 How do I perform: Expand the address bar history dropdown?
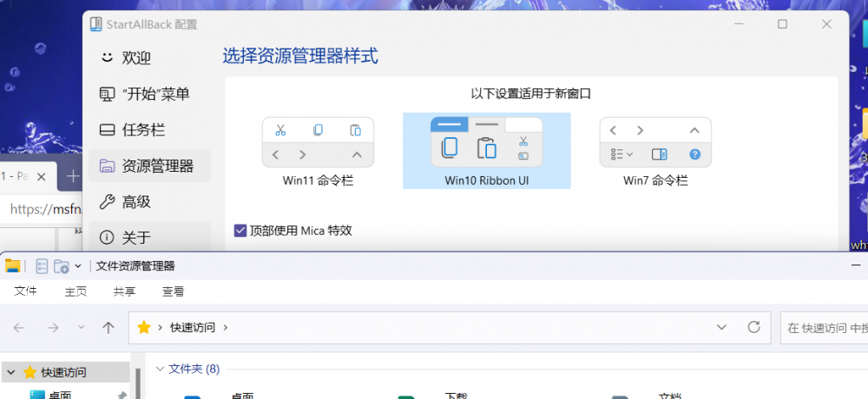tap(721, 327)
